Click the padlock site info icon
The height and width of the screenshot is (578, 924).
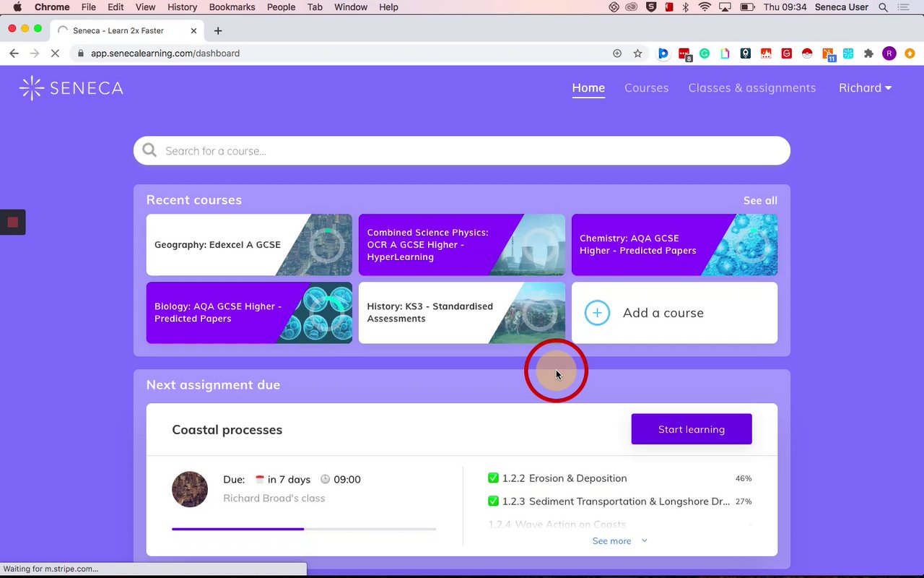tap(80, 53)
